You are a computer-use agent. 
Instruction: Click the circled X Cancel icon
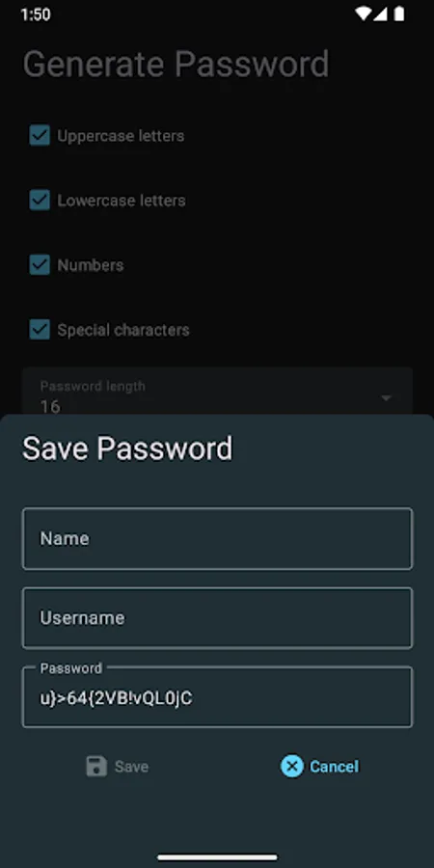(291, 766)
